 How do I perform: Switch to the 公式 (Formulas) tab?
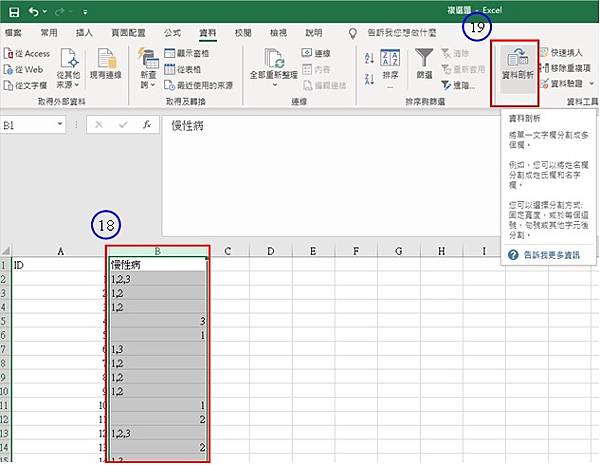(172, 33)
